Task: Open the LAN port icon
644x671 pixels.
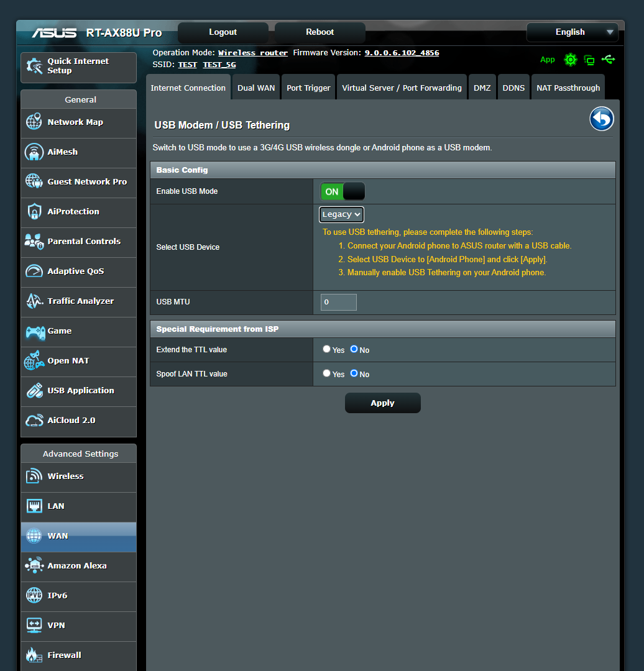Action: pos(34,506)
